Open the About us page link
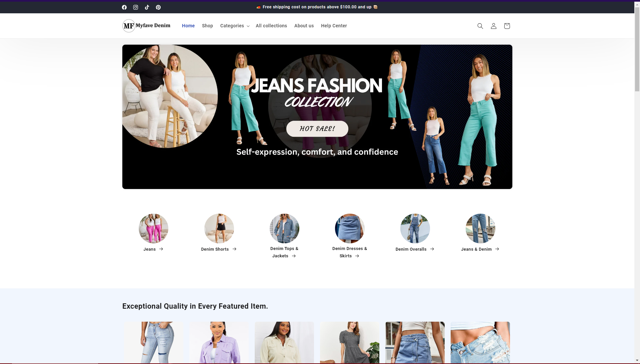The width and height of the screenshot is (640, 364). [304, 26]
